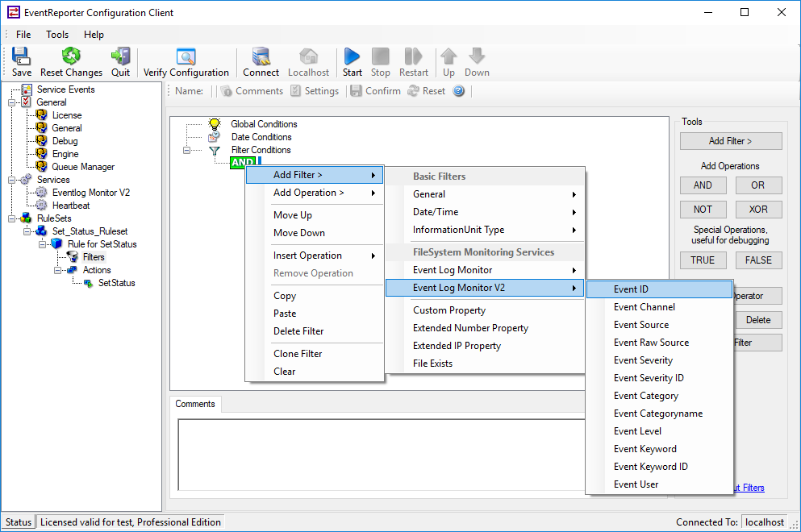Collapse the RuleSets tree node

(x=12, y=218)
